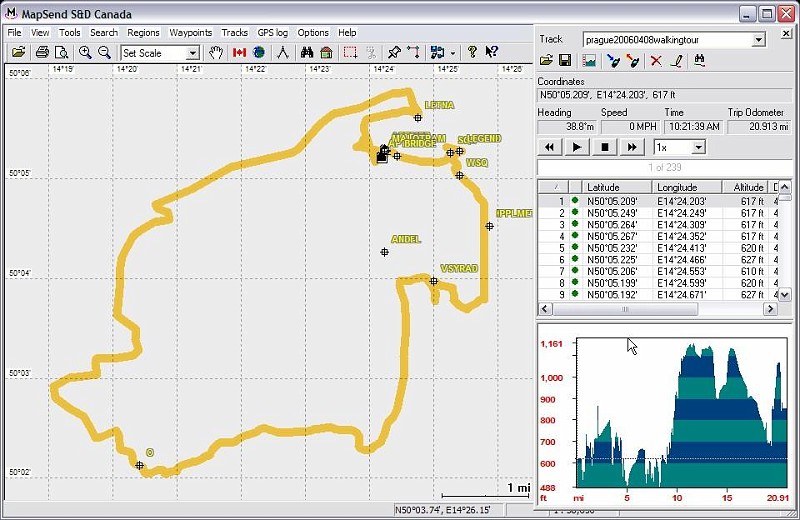Open the Tools menu
800x520 pixels.
pos(69,33)
